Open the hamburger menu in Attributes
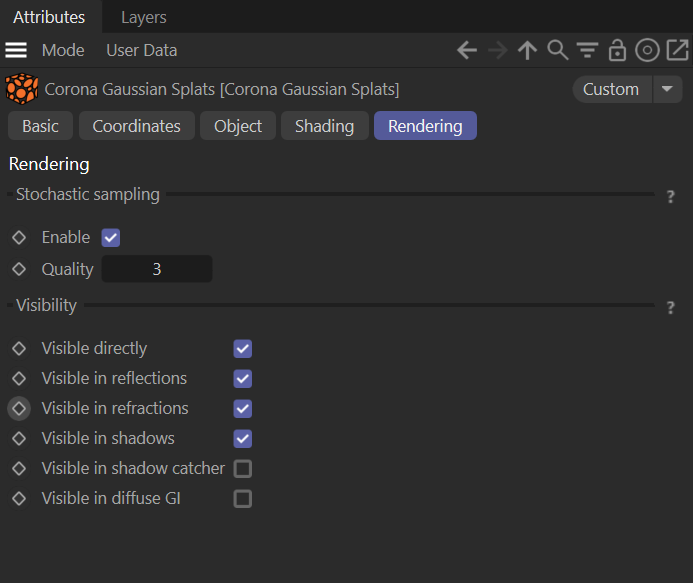Screen dimensions: 693x583 pos(16,50)
